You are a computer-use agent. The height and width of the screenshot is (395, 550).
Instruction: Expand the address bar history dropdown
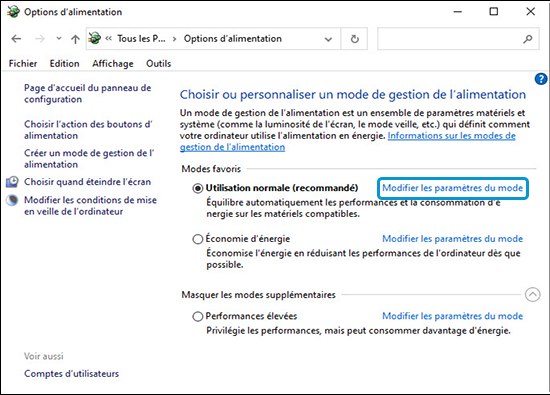point(328,39)
